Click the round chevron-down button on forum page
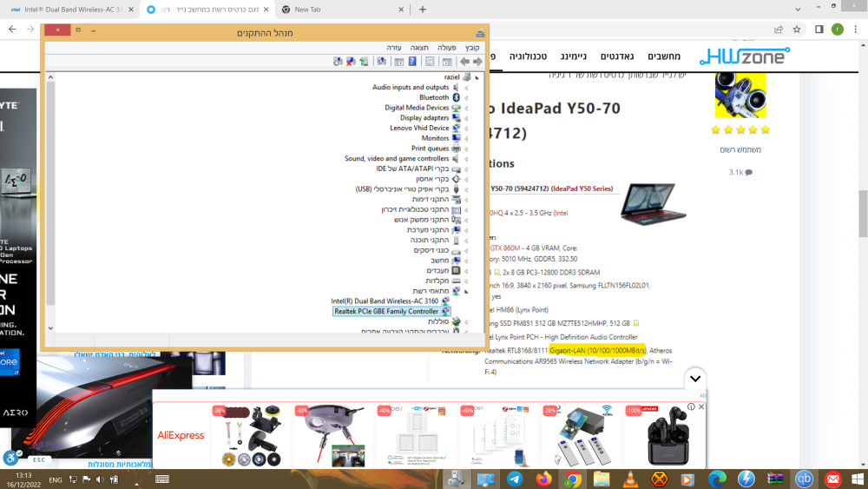The width and height of the screenshot is (868, 489). pyautogui.click(x=695, y=379)
